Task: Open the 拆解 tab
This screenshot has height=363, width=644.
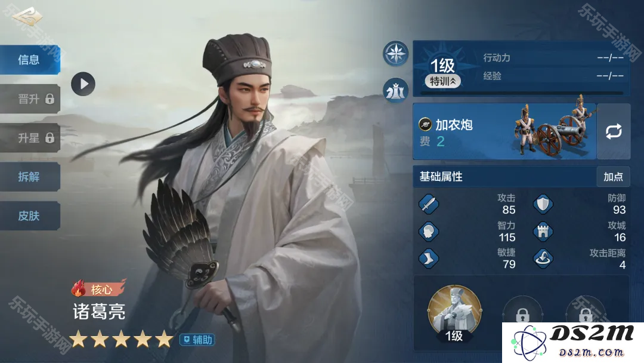Action: point(30,177)
